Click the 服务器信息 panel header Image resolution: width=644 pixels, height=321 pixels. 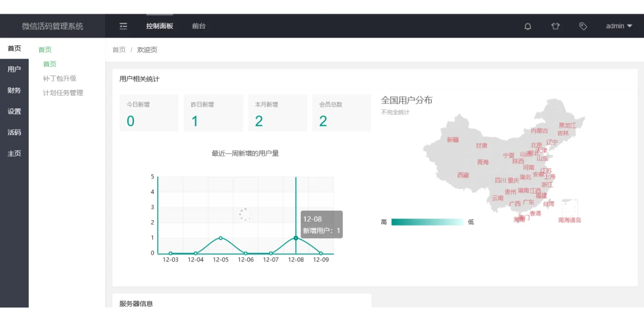(x=136, y=303)
